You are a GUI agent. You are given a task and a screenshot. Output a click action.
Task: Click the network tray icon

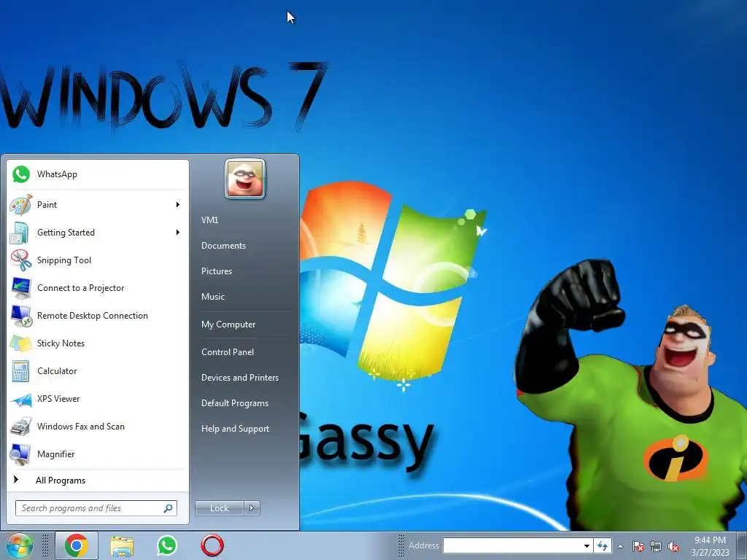(x=656, y=546)
